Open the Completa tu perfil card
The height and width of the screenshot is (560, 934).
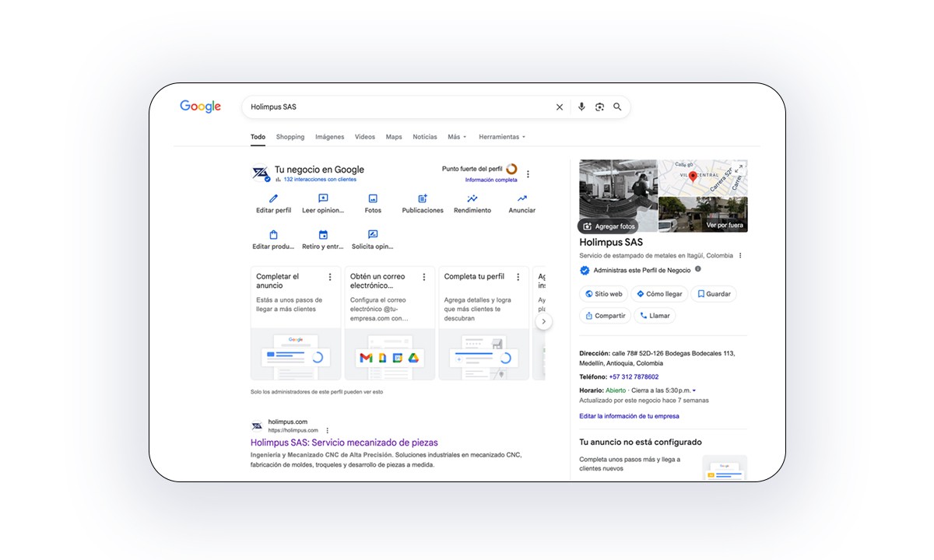tap(484, 323)
